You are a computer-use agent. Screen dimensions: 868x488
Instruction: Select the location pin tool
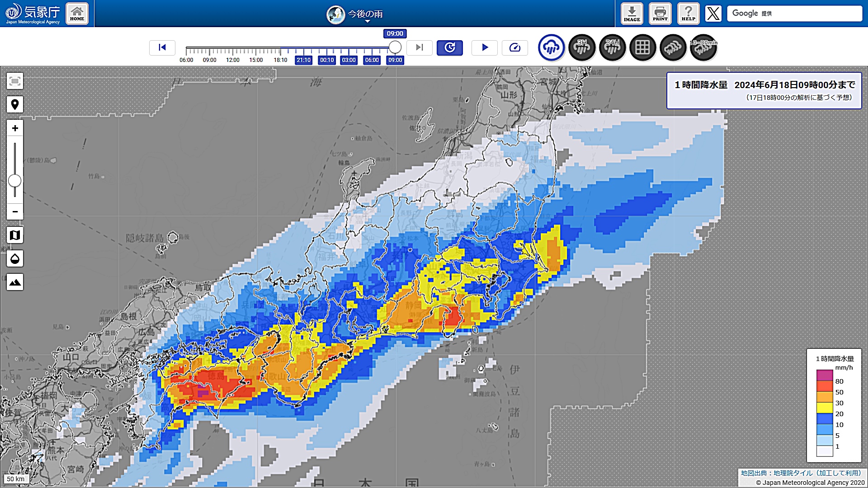[15, 104]
